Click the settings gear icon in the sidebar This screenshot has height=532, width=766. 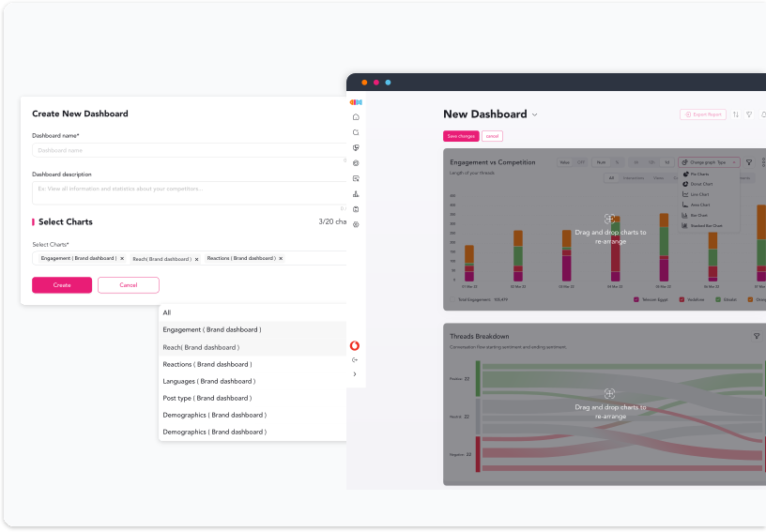click(x=356, y=224)
